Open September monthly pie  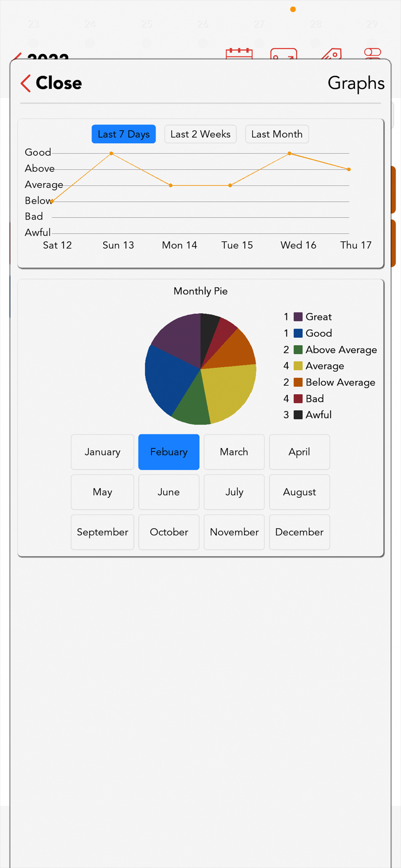(x=102, y=532)
